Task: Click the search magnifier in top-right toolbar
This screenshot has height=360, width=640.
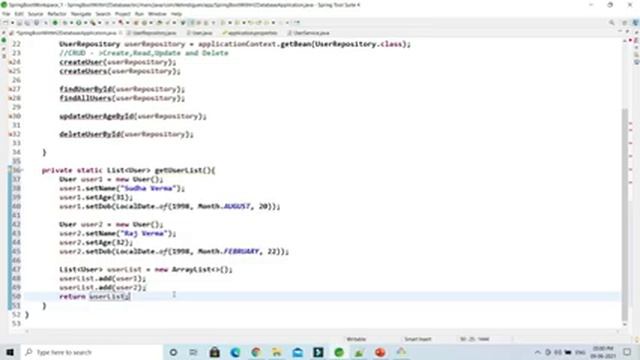Action: [x=611, y=23]
